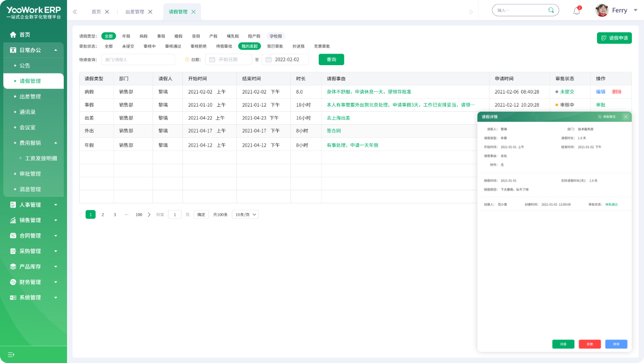Viewport: 644px width, 363px height.
Task: Close the 请假详情 detail panel
Action: tap(626, 117)
